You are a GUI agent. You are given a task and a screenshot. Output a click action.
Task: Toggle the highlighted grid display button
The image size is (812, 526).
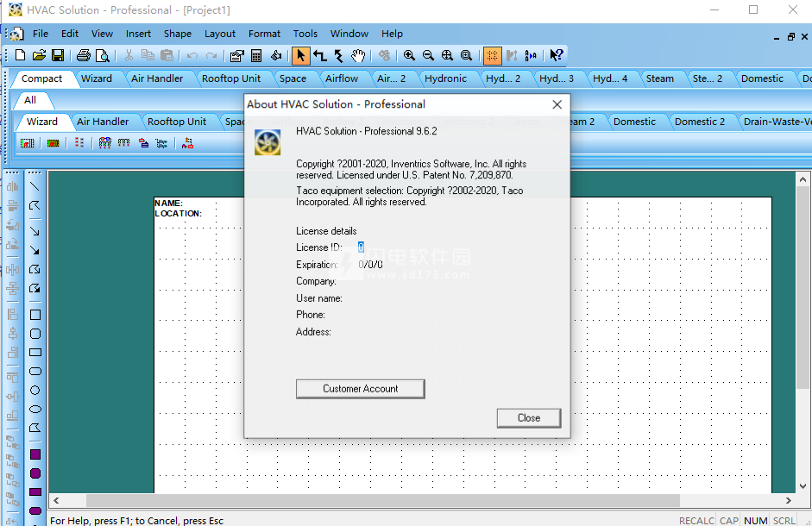[492, 55]
